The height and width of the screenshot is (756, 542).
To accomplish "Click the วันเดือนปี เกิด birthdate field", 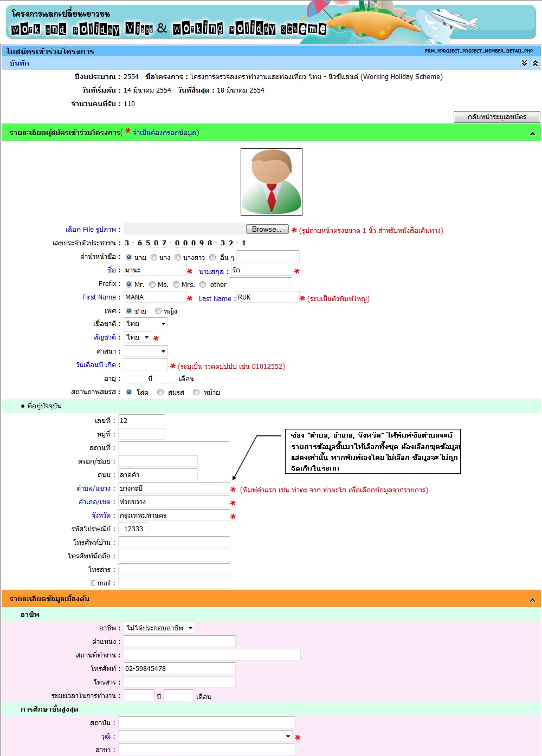I will pyautogui.click(x=146, y=364).
